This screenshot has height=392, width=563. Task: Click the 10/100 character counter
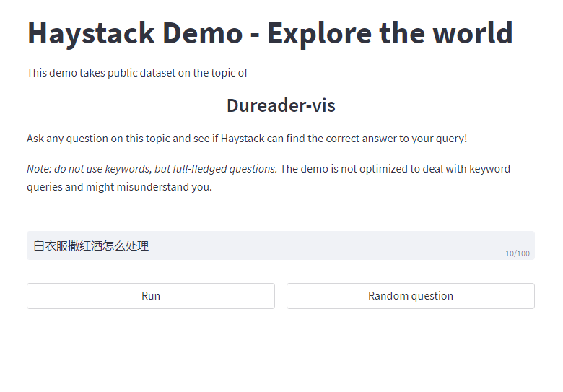tap(518, 253)
